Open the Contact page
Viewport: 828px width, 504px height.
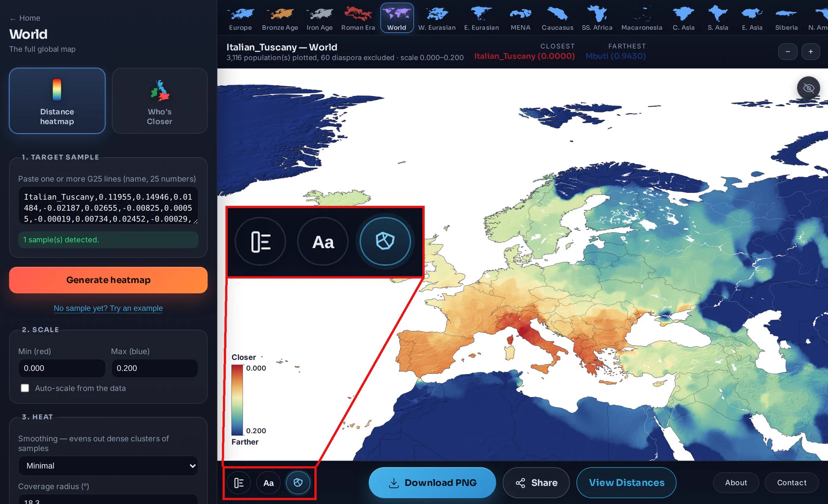792,483
